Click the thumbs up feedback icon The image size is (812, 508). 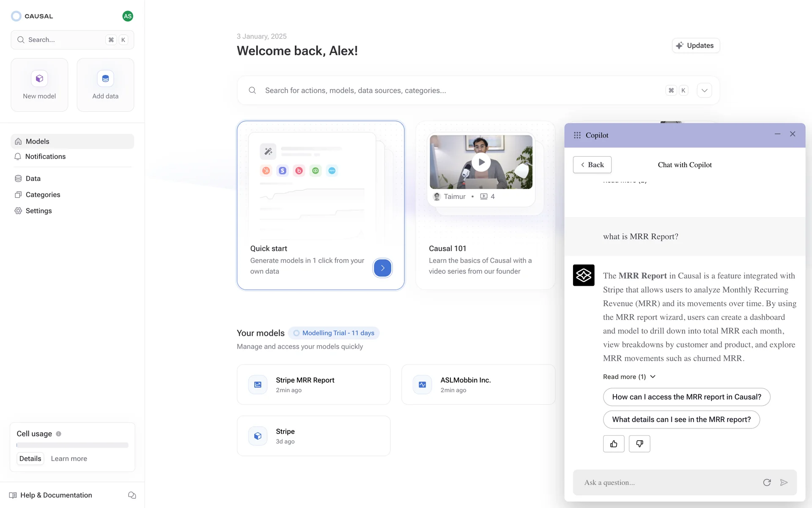point(613,444)
